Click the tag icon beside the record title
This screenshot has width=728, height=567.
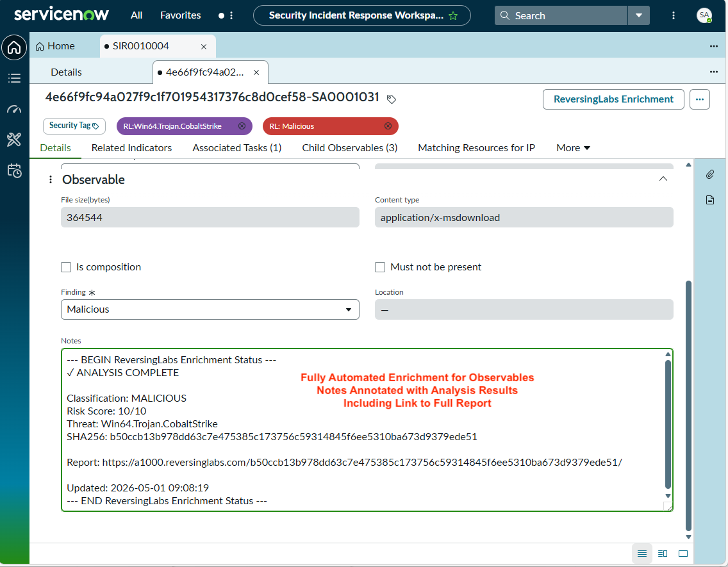tap(392, 99)
